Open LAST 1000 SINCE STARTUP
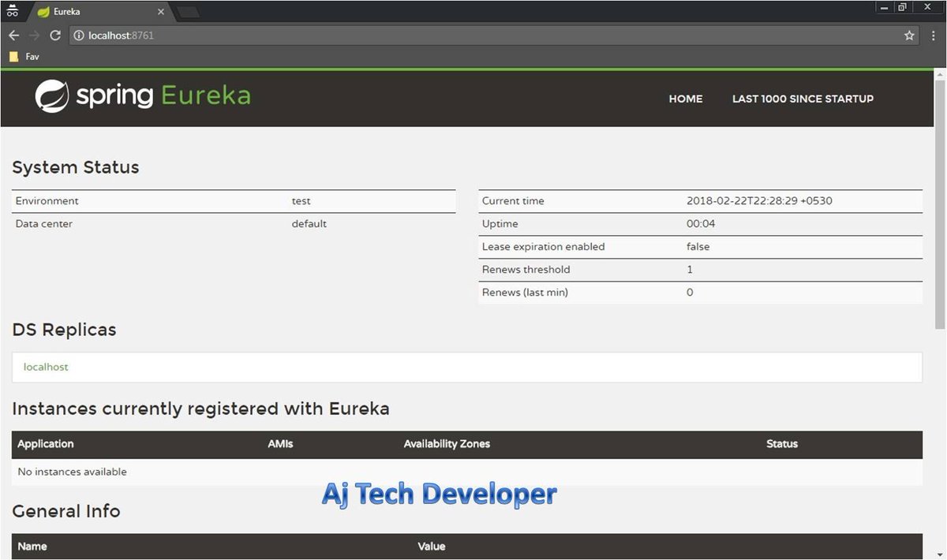Viewport: 947px width, 560px height. (803, 99)
